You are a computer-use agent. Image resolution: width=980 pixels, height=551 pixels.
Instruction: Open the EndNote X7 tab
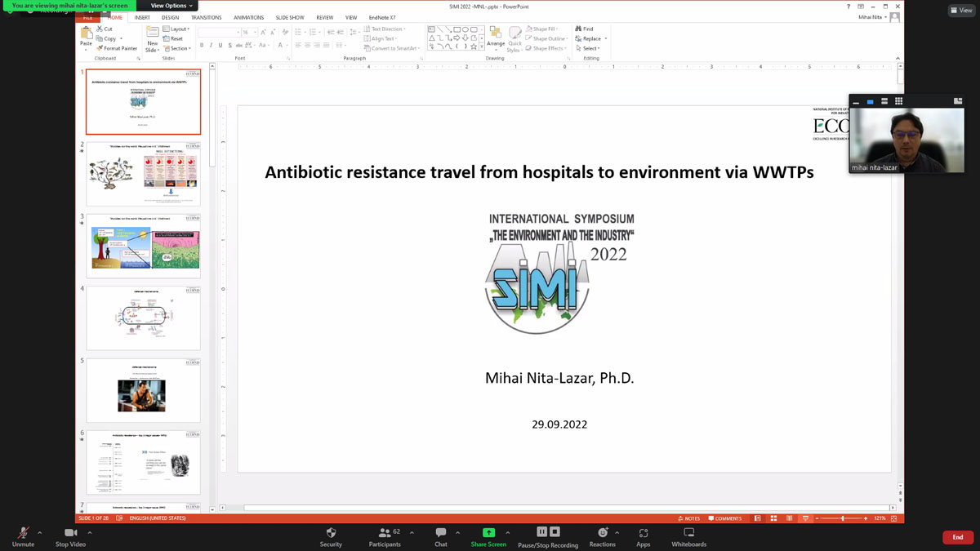pyautogui.click(x=382, y=17)
